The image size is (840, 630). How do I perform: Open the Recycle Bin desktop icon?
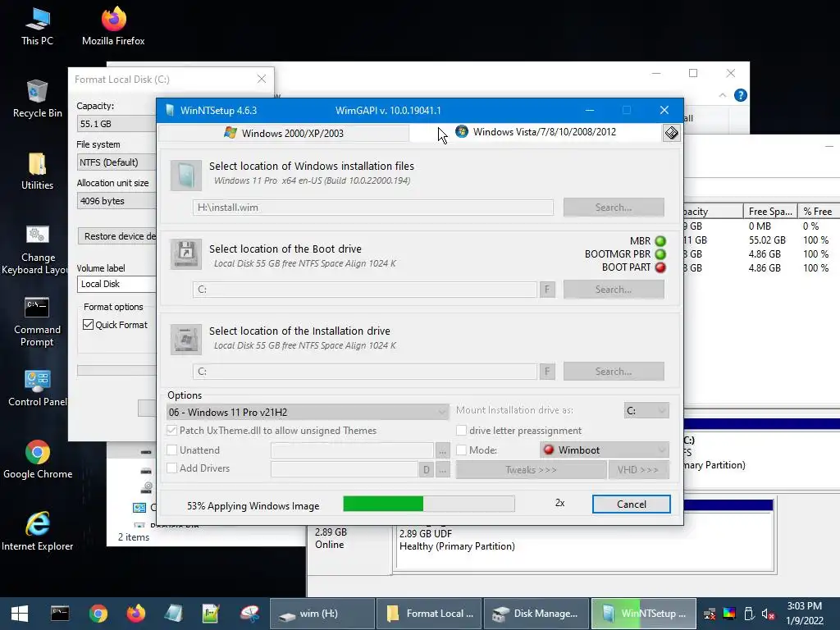37,99
